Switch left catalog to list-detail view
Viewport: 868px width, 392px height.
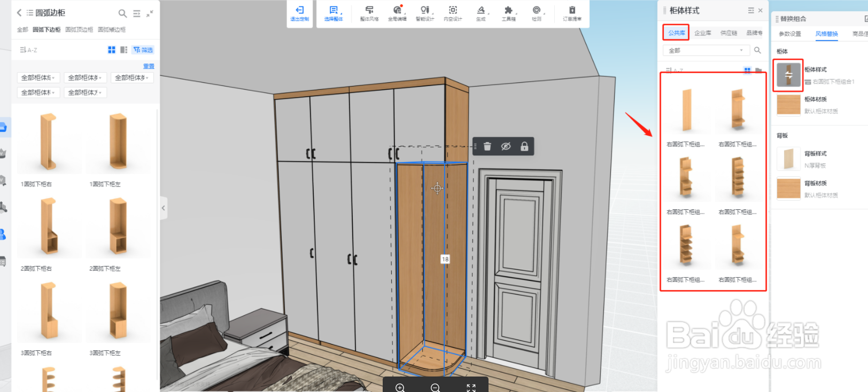(x=124, y=50)
